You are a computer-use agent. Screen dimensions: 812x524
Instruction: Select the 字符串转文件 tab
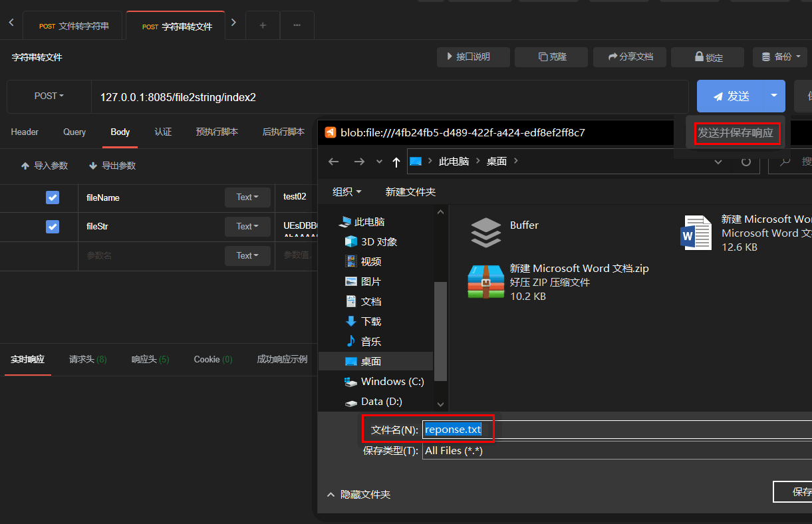[x=176, y=26]
